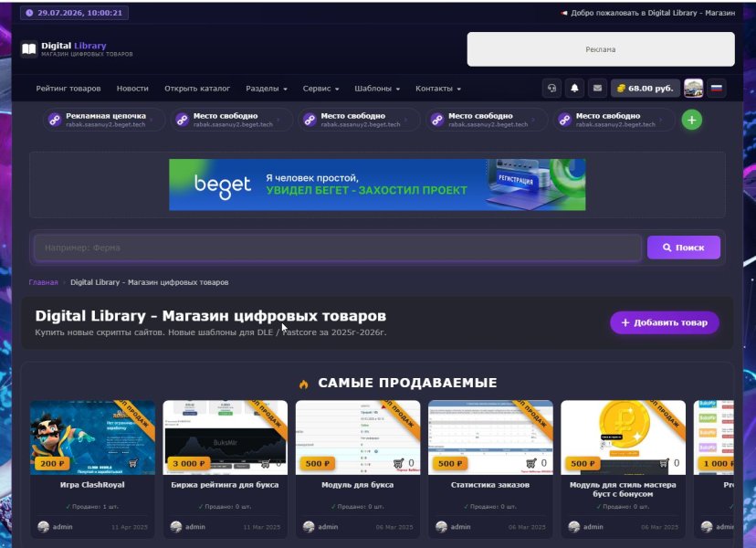Screen dimensions: 756x548
Task: Click the 11 Apr 2025 date
Action: (x=130, y=527)
